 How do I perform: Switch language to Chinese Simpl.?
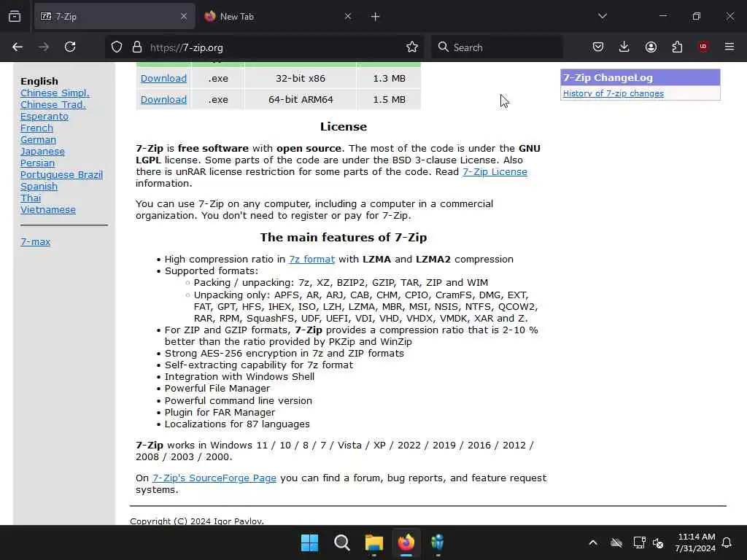[55, 93]
